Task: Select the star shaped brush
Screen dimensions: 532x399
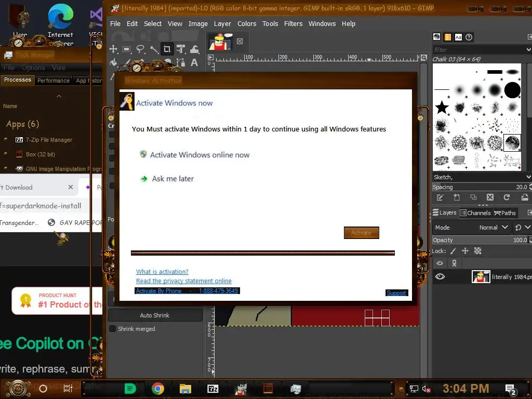Action: (442, 108)
